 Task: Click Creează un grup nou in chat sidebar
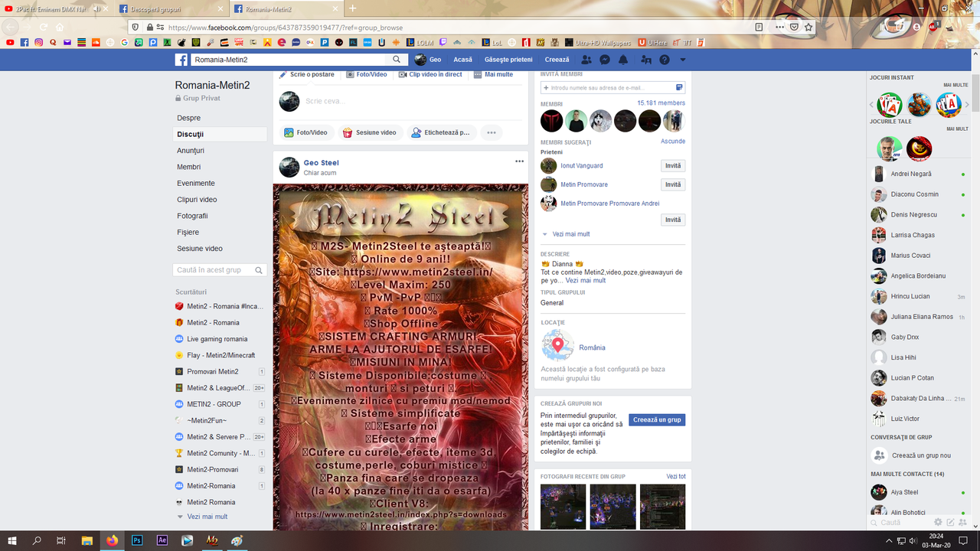918,455
